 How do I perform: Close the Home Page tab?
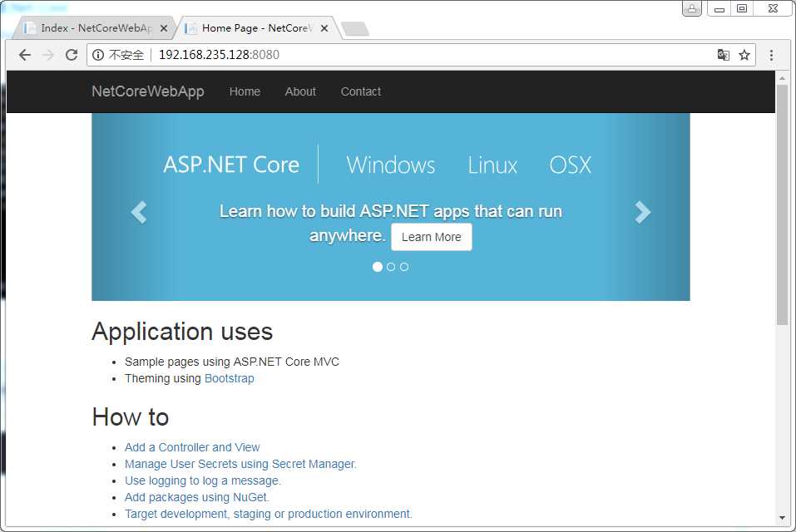(324, 28)
